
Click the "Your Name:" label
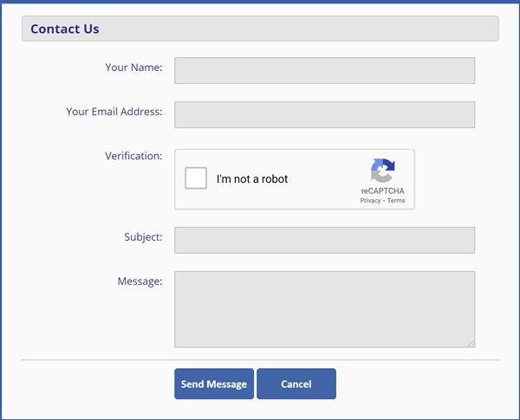[133, 68]
